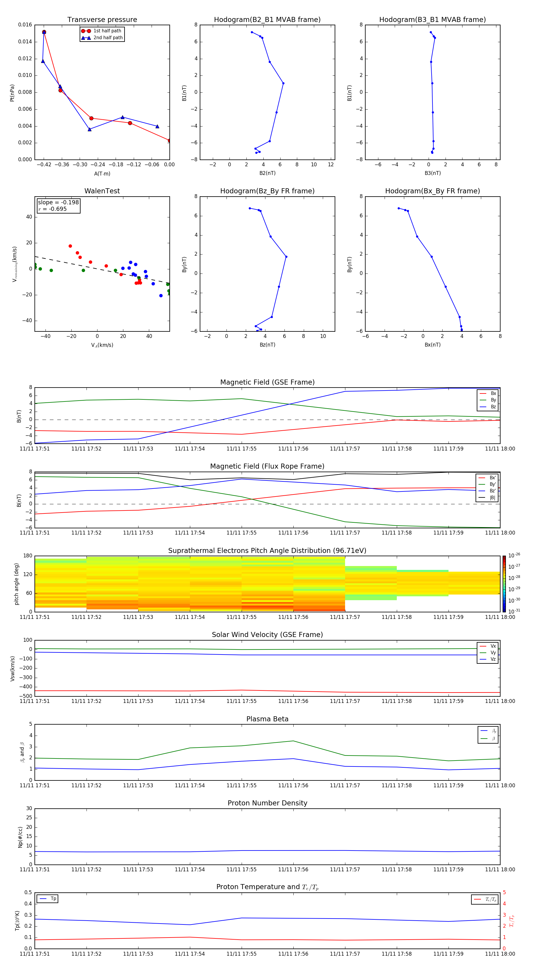535x980 pixels.
Task: Click the '|B|' legend entry
Action: 487,498
